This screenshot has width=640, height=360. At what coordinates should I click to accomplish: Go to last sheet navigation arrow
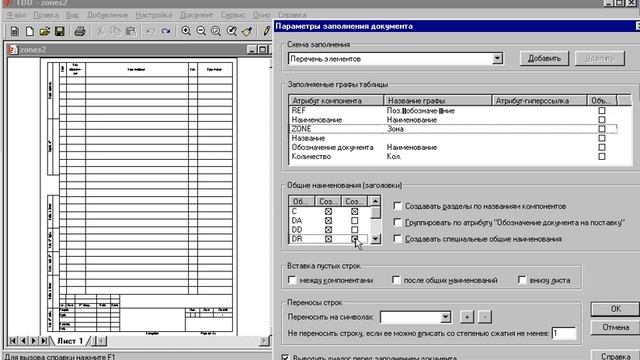(44, 340)
